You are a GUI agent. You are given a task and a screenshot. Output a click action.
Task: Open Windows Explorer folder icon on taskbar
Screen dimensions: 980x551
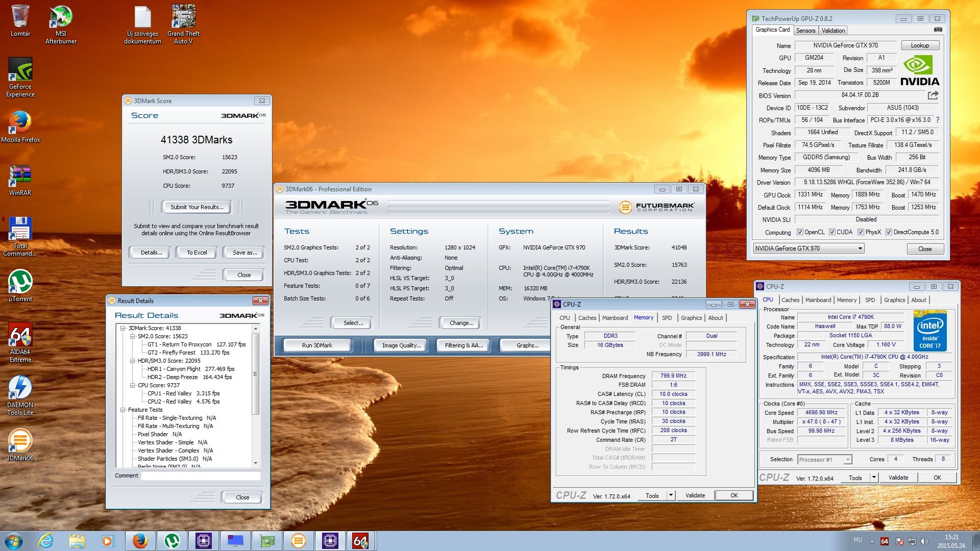(x=77, y=541)
